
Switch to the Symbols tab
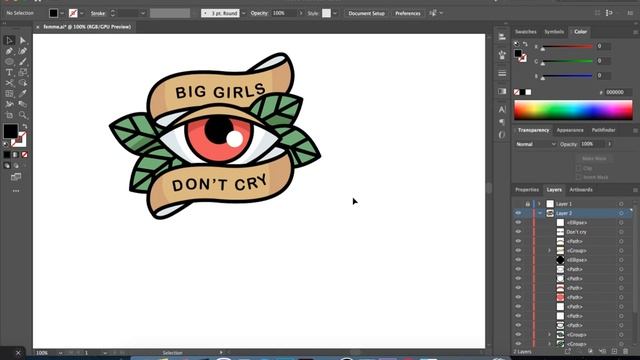tap(554, 32)
